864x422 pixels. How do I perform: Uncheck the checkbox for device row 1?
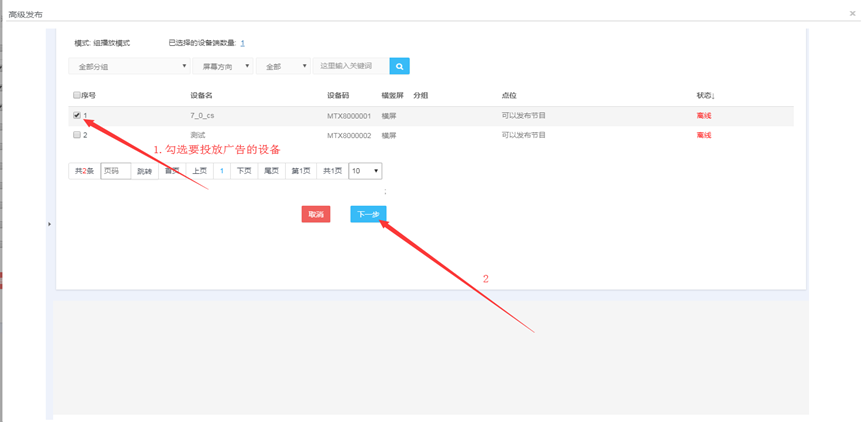(77, 115)
